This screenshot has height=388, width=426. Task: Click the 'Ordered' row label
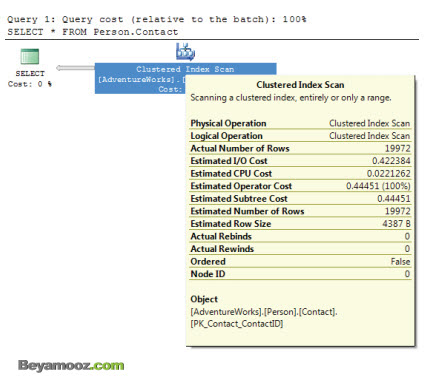(208, 262)
